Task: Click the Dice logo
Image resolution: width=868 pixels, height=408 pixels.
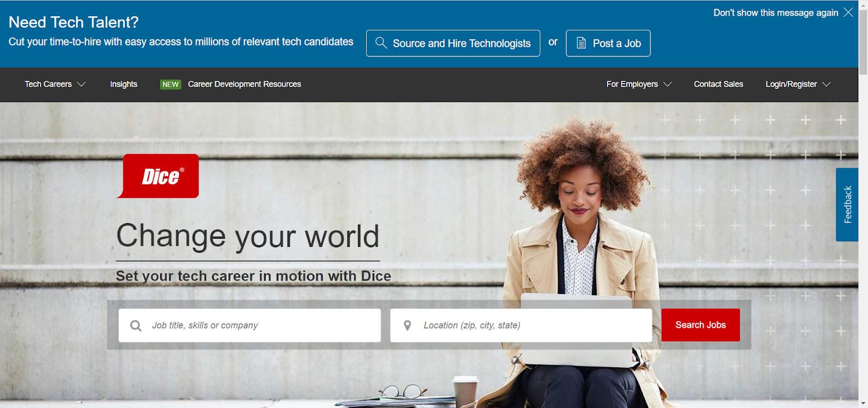Action: coord(158,176)
